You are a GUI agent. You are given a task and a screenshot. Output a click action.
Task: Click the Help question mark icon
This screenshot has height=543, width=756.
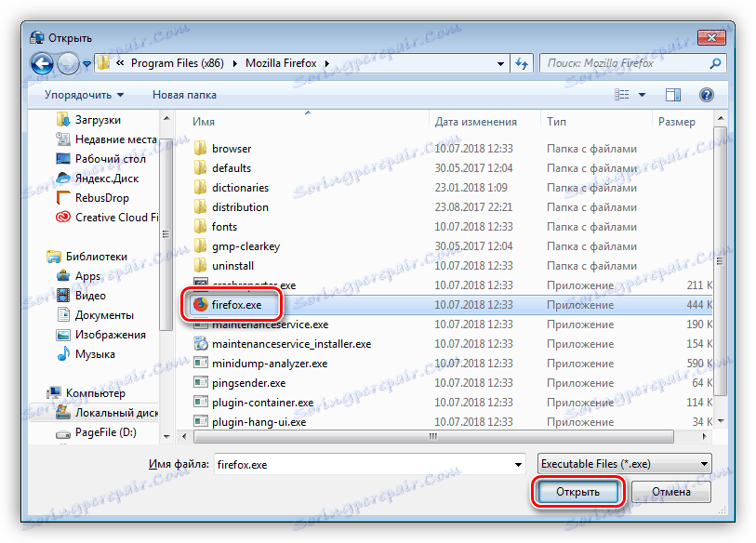tap(707, 95)
